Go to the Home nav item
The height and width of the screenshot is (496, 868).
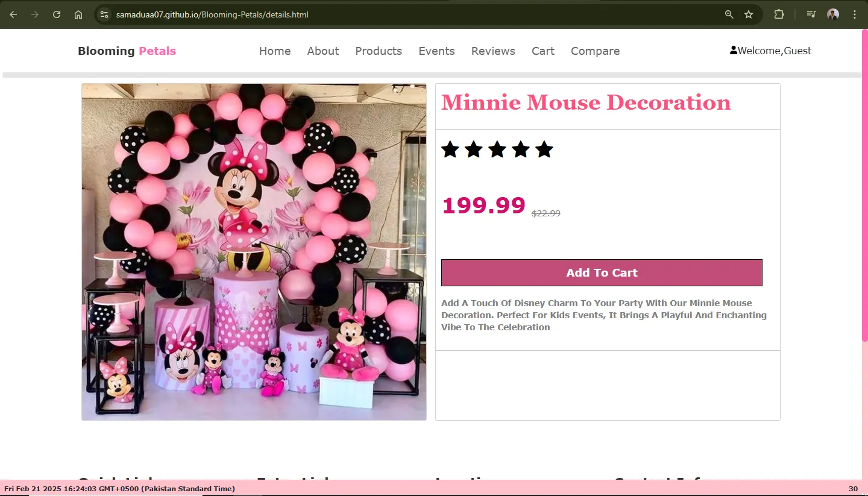coord(275,51)
